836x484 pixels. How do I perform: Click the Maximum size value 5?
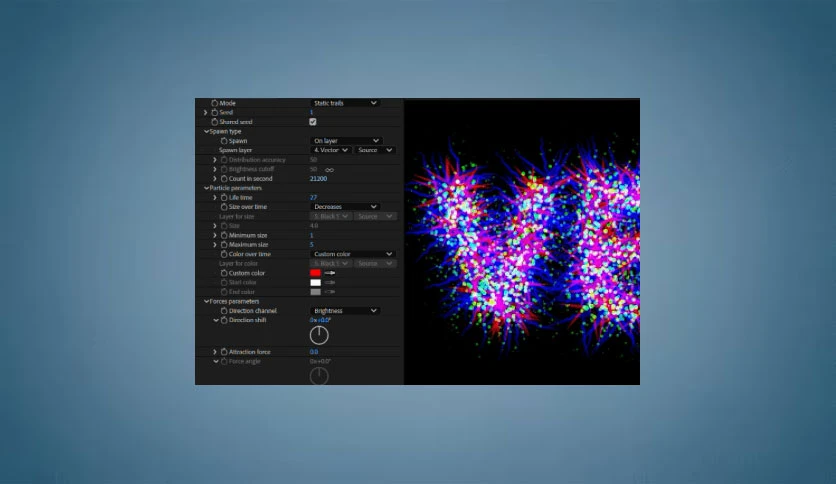[312, 245]
